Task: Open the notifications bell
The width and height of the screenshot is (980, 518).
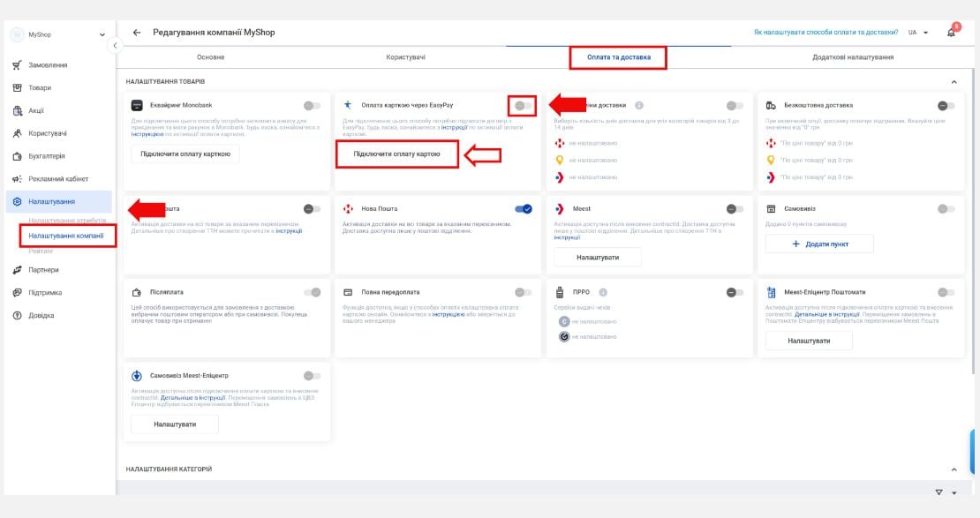Action: (x=951, y=33)
